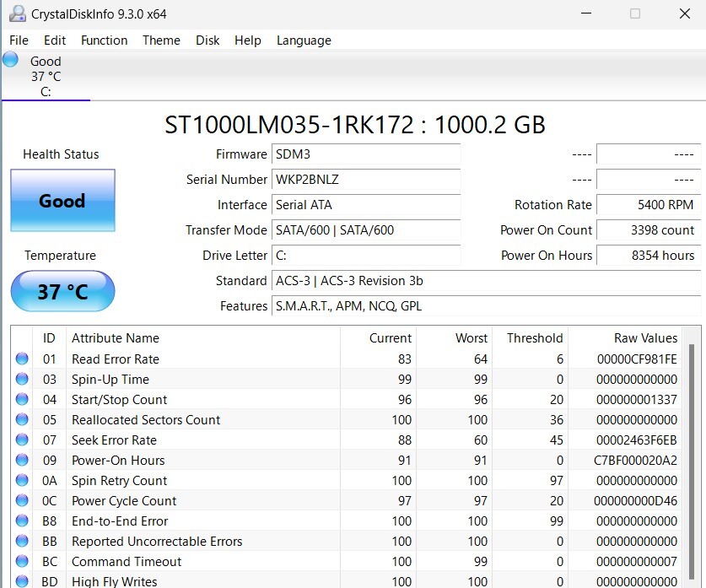The width and height of the screenshot is (706, 588).
Task: Click the Good health status button
Action: click(62, 201)
